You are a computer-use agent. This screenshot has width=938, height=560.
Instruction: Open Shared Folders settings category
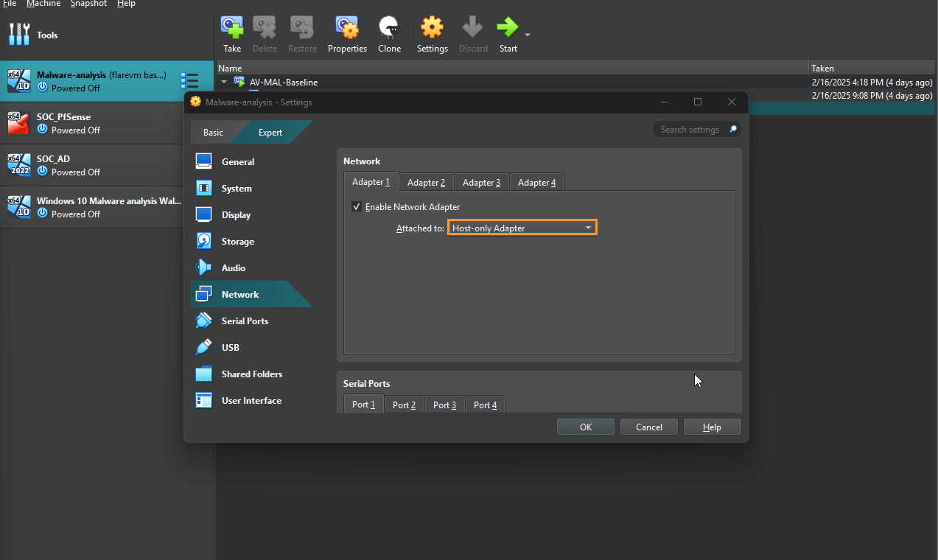(251, 374)
